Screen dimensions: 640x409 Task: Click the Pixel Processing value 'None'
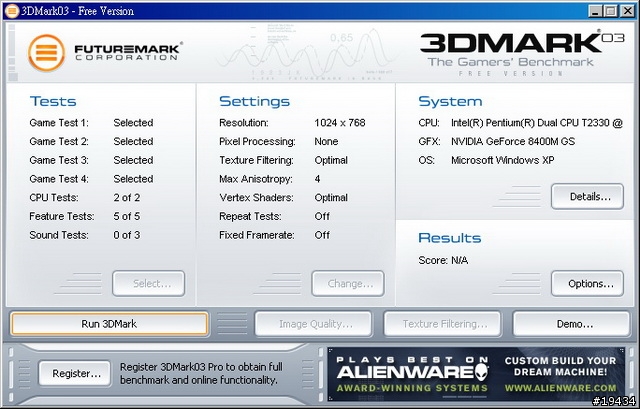(326, 141)
